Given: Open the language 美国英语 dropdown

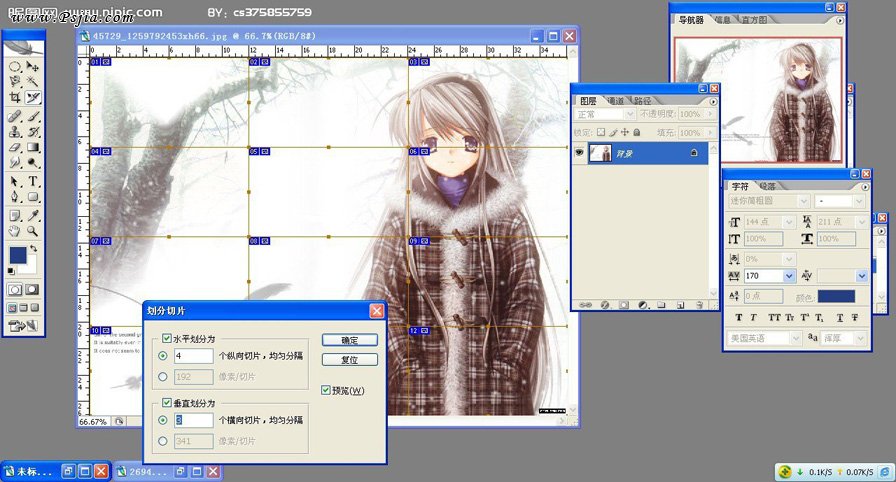Looking at the screenshot, I should tap(764, 338).
